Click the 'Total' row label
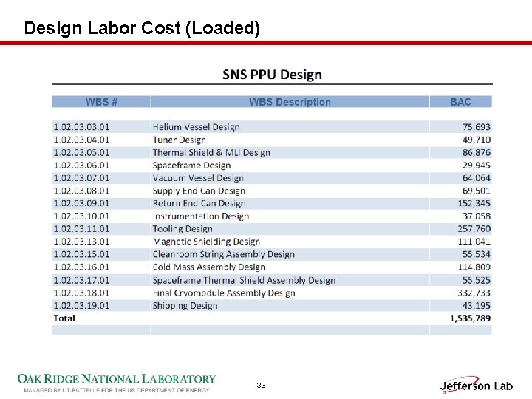This screenshot has width=532, height=399. click(64, 318)
